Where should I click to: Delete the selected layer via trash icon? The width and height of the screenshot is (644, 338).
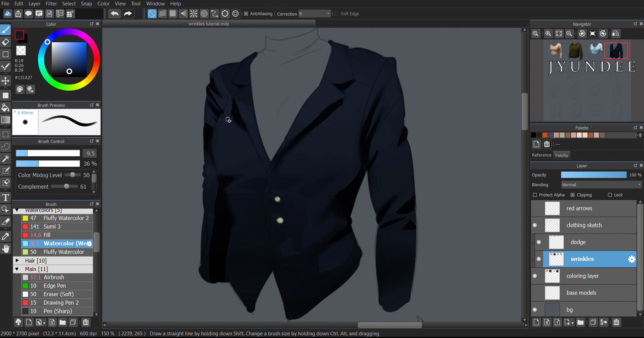(x=617, y=322)
